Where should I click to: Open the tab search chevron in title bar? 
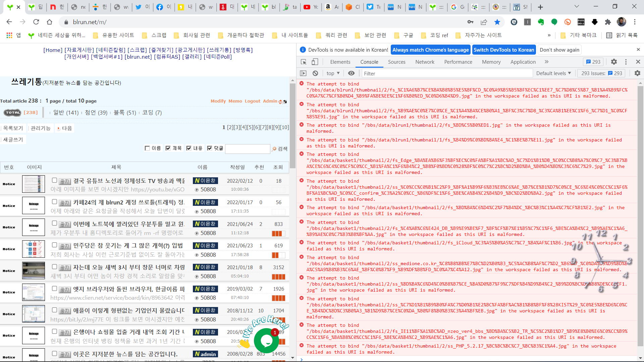point(577,6)
